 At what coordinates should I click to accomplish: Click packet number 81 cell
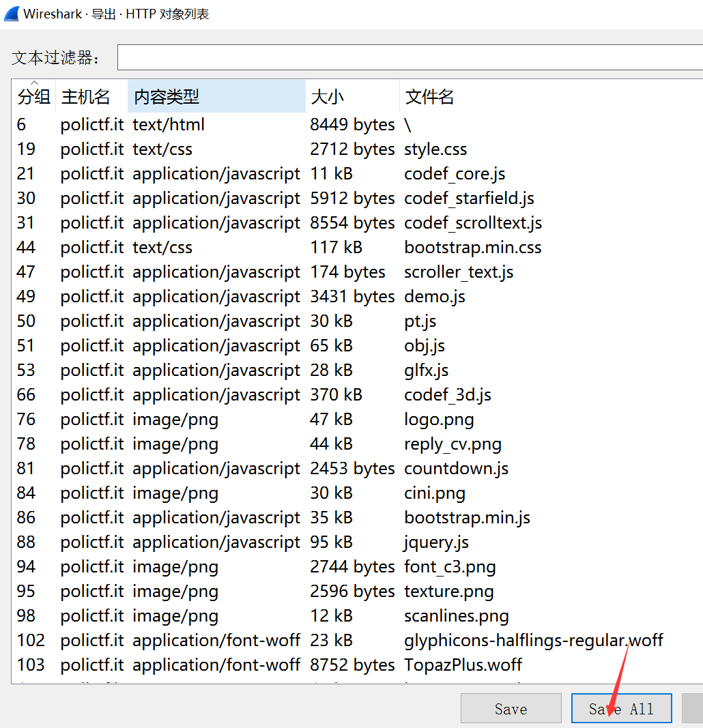pos(26,469)
